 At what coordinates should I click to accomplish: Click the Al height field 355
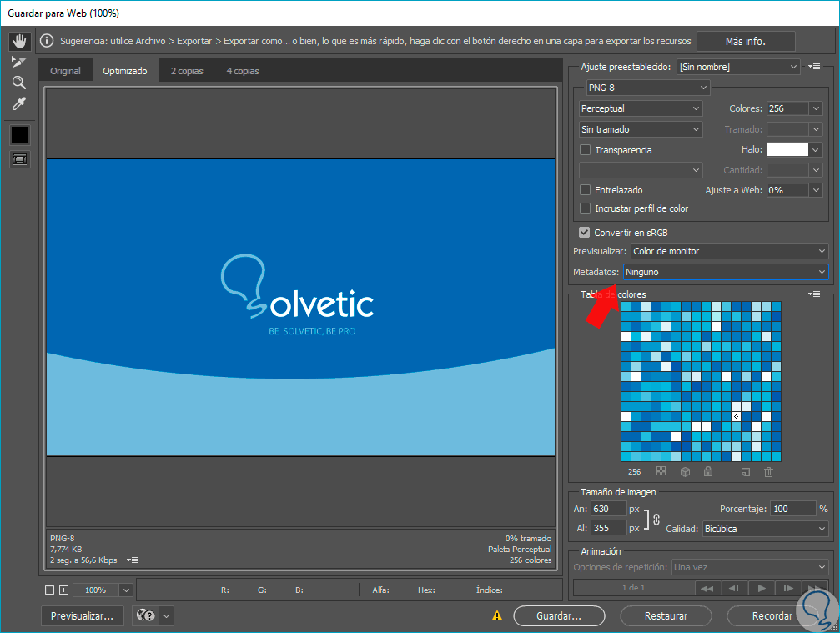click(x=609, y=528)
